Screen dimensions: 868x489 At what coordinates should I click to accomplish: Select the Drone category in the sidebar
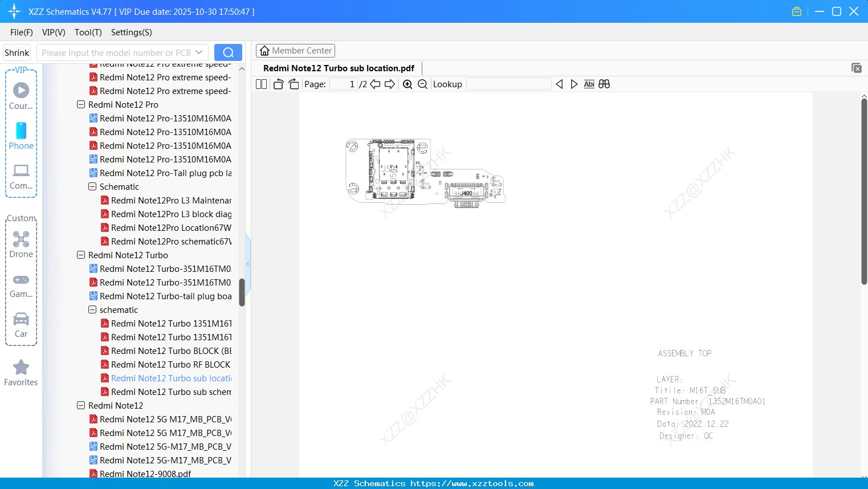[x=21, y=244]
